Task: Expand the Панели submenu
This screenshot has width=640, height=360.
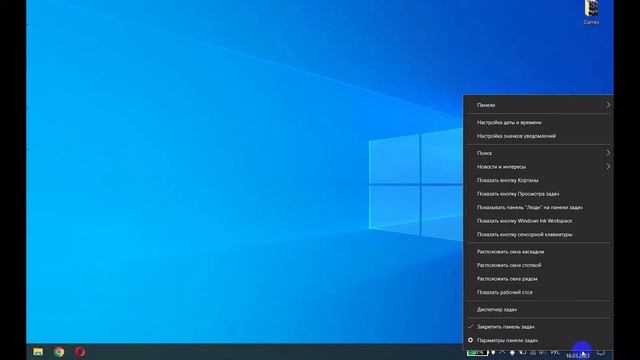Action: point(538,105)
